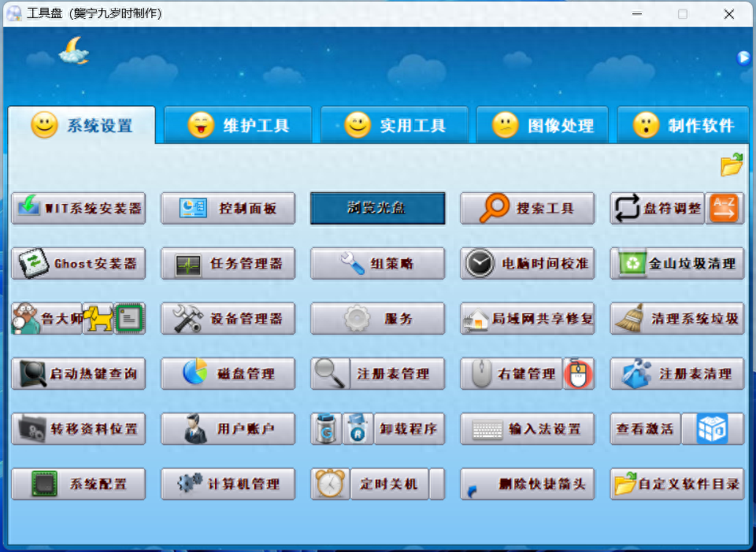756x552 pixels.
Task: Click the 浏览光盘 button
Action: (x=378, y=209)
